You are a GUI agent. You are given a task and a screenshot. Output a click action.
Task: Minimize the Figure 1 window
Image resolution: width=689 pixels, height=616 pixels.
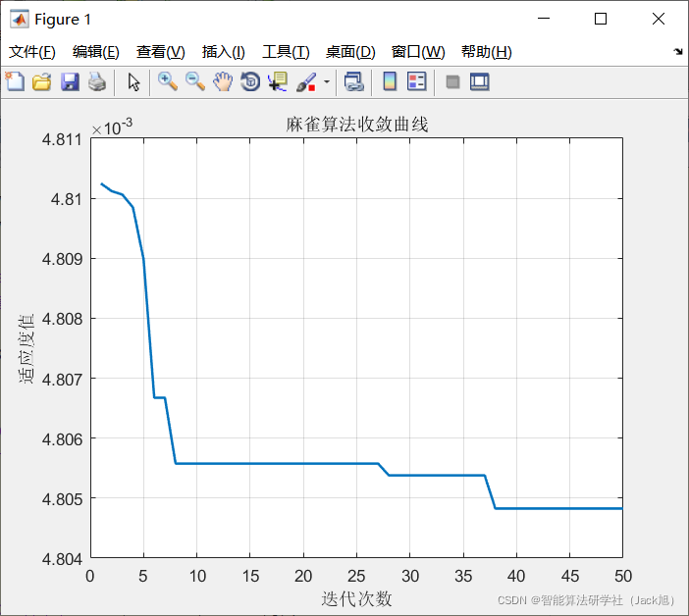(544, 19)
